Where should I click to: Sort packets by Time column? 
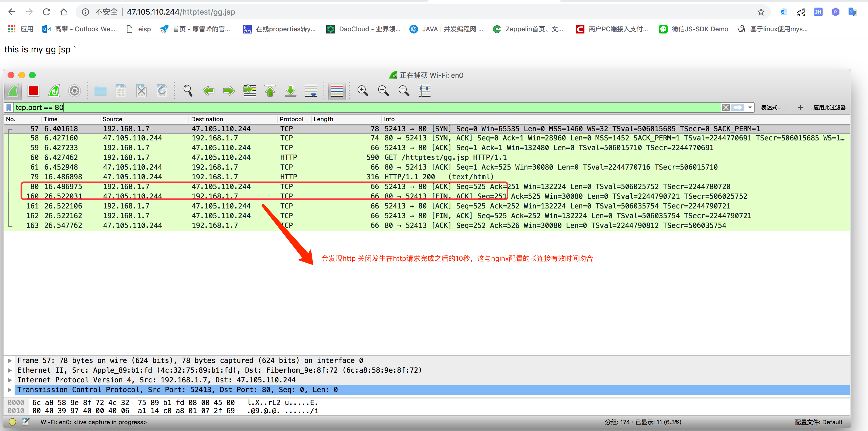pyautogui.click(x=51, y=119)
